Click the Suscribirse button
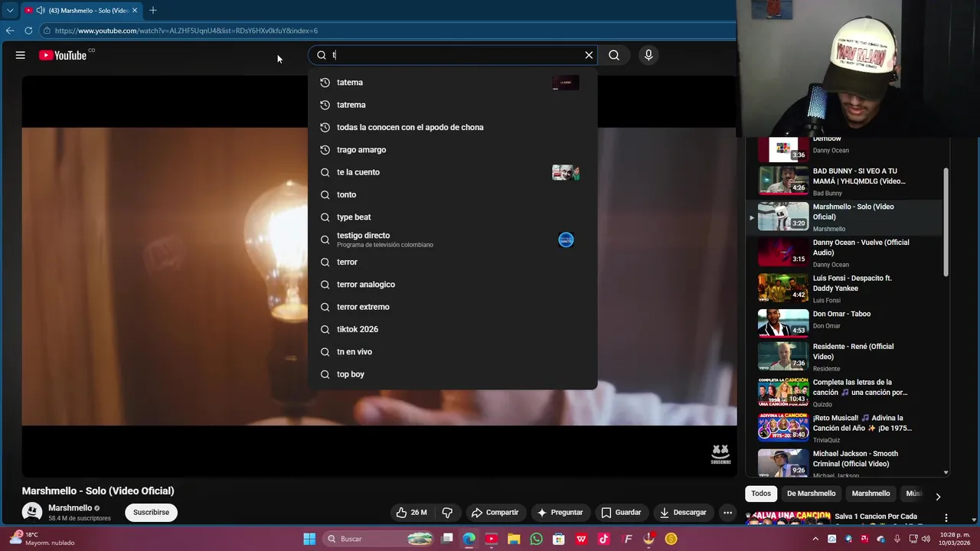980x551 pixels. pos(152,513)
